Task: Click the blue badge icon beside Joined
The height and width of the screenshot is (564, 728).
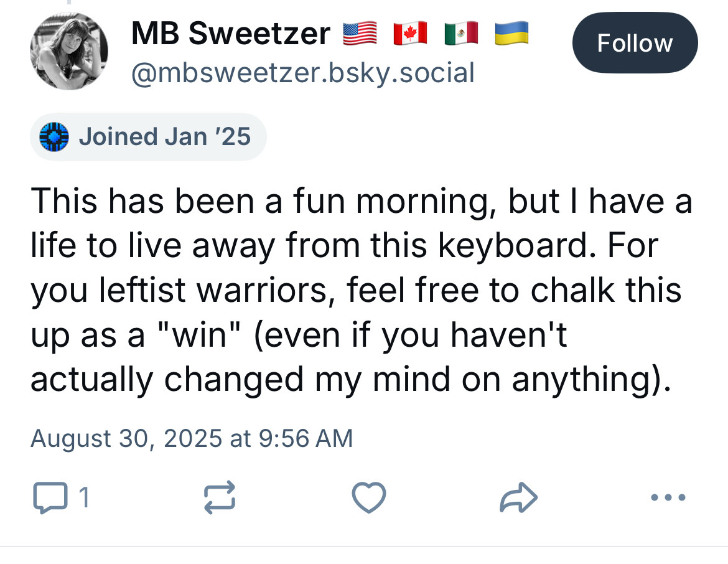Action: click(54, 137)
